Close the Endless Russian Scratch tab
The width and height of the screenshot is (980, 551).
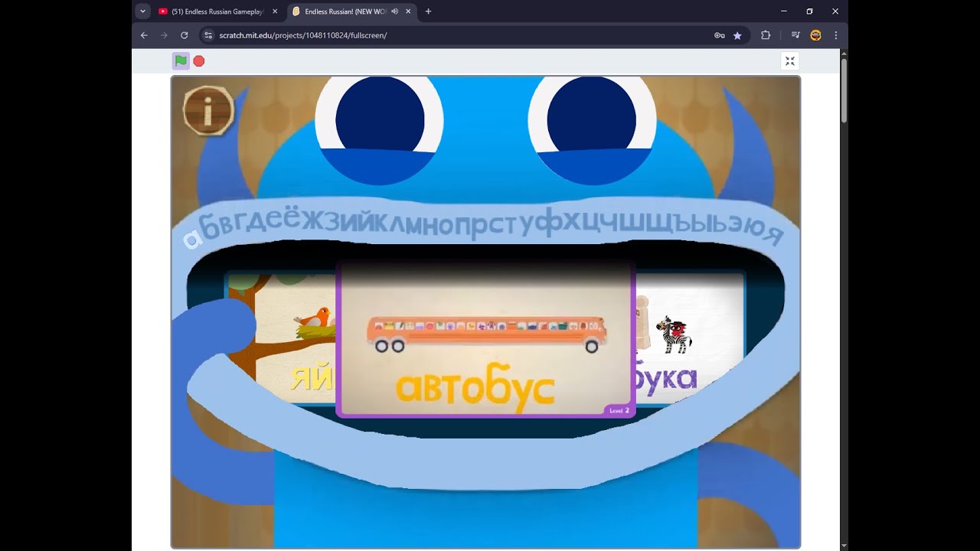coord(408,11)
